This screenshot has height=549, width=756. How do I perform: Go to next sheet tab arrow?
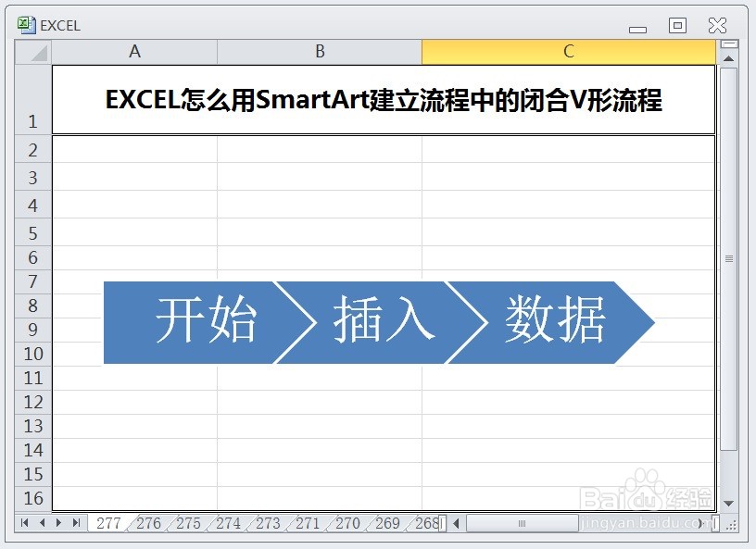coord(58,523)
